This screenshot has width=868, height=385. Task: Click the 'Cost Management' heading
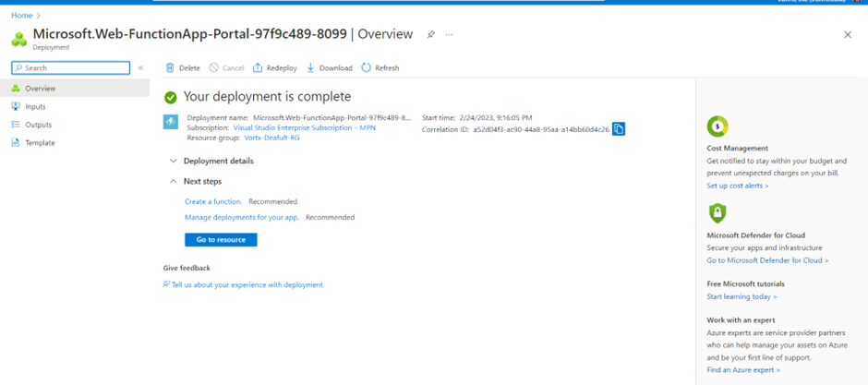coord(738,149)
